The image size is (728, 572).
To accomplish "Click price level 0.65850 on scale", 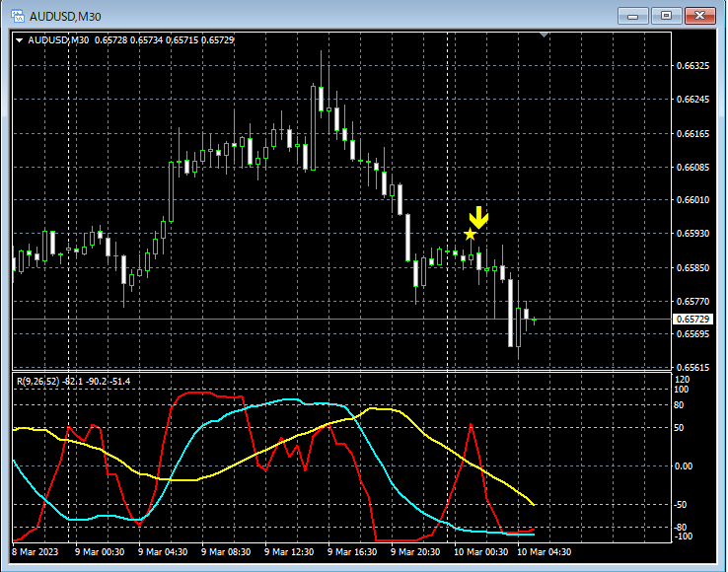I will coord(692,268).
